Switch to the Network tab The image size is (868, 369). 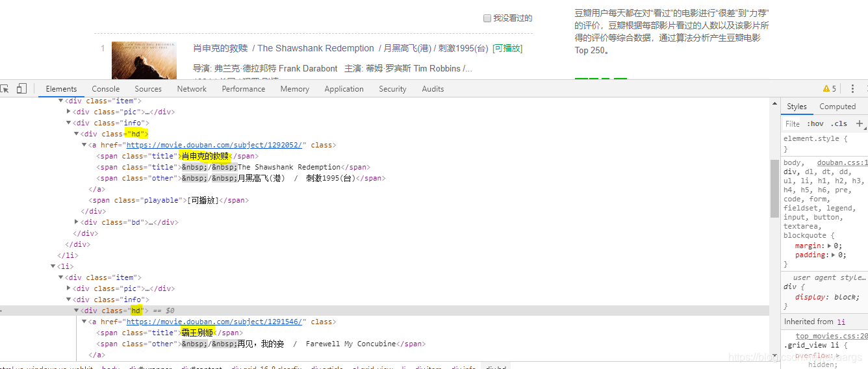click(192, 89)
